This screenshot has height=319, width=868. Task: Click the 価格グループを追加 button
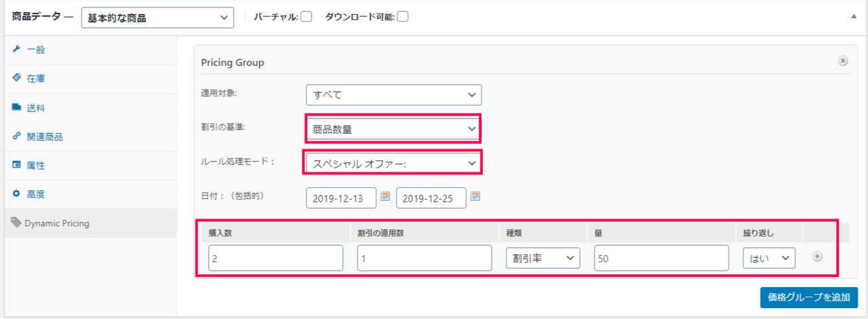(x=809, y=297)
